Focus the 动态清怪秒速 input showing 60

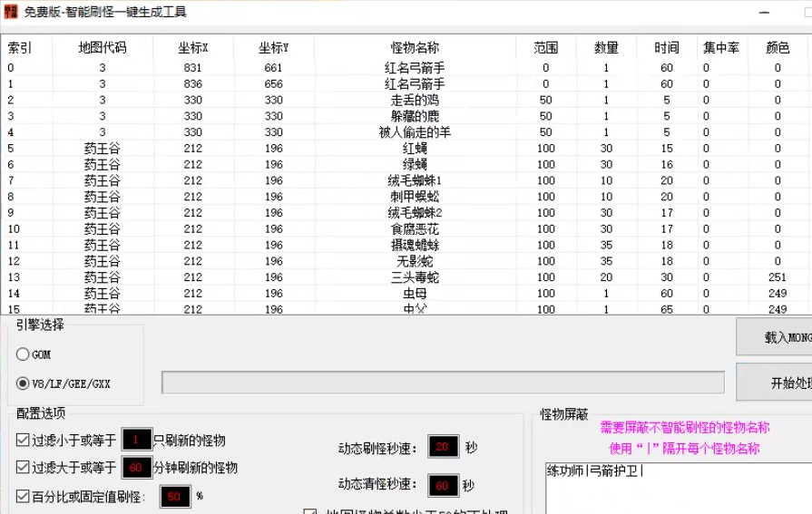coord(444,486)
